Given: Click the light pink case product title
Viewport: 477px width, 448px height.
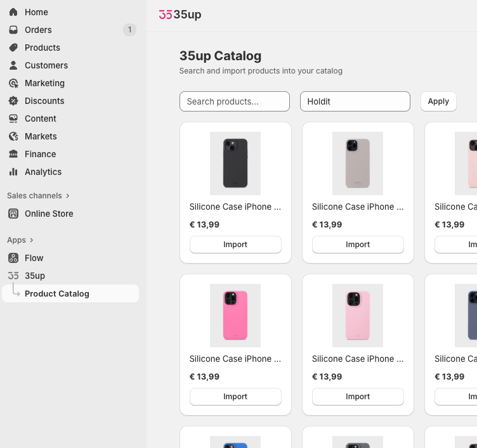Looking at the screenshot, I should (x=358, y=359).
